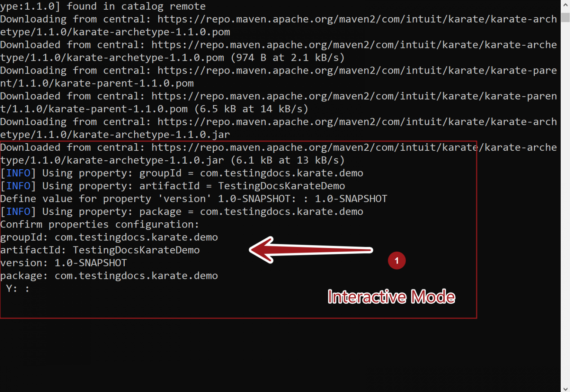The width and height of the screenshot is (570, 392).
Task: Place cursor at the 'Y: :' confirmation prompt
Action: coord(17,289)
